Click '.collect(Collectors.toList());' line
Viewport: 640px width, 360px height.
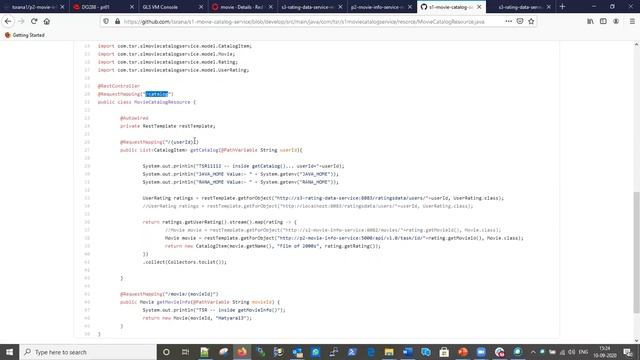pos(184,262)
